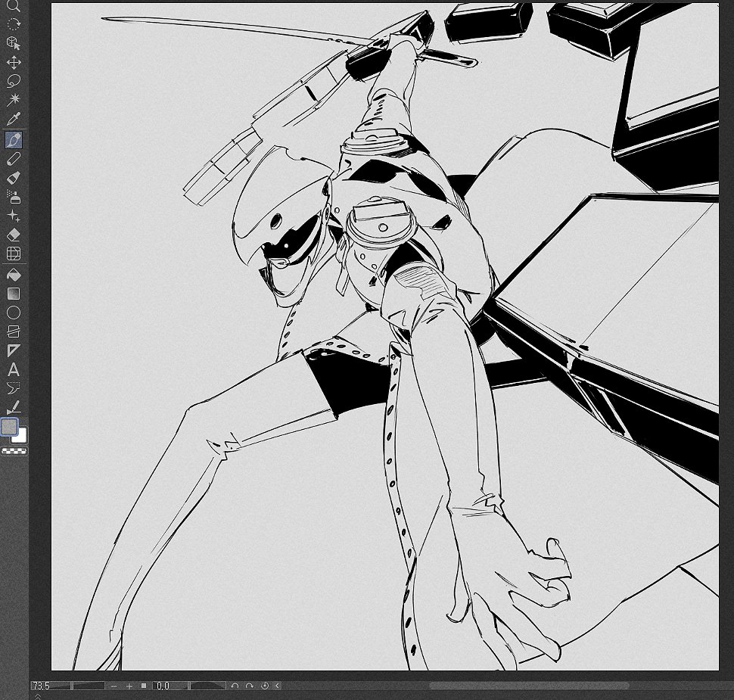Select the Decoration sparkle tool
This screenshot has width=734, height=700.
pos(14,216)
